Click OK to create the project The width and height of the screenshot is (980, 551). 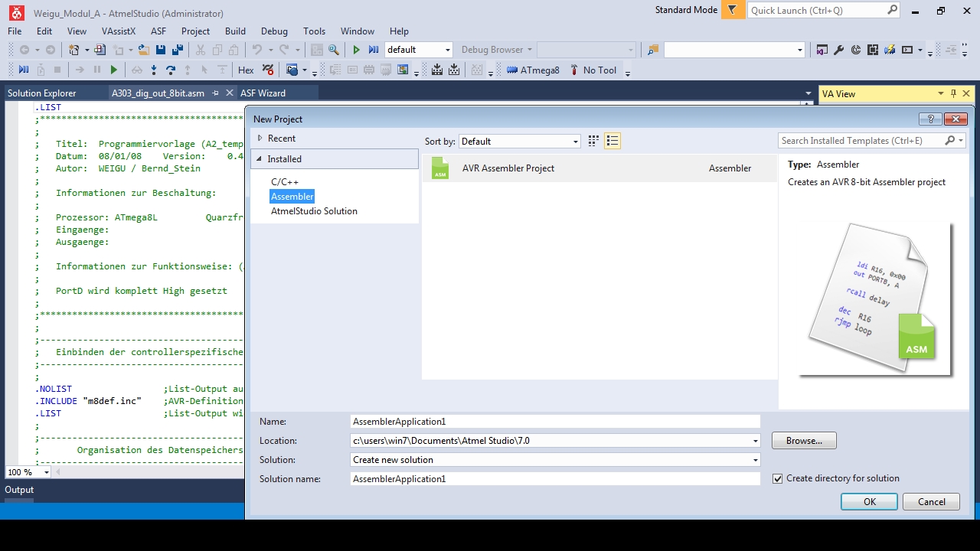869,502
